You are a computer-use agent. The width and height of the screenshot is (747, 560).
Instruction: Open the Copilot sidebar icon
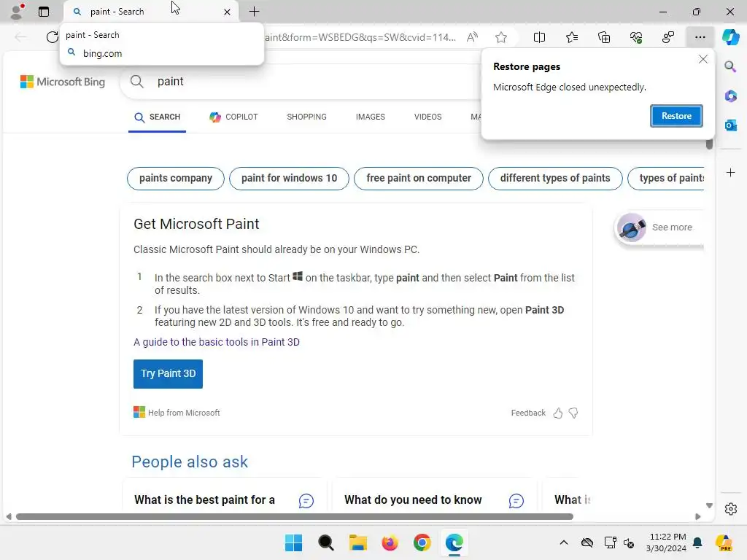tap(730, 37)
